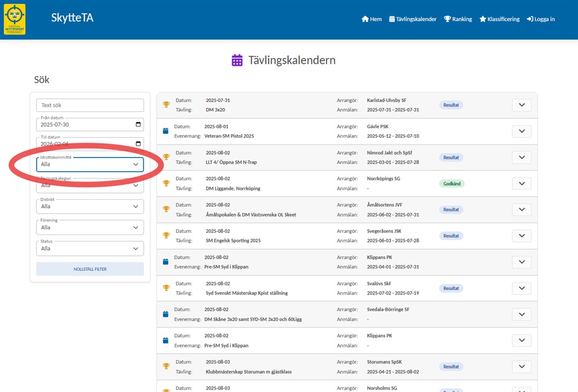The height and width of the screenshot is (392, 578).
Task: Open Tävlingskalender from the top navigation
Action: point(413,19)
